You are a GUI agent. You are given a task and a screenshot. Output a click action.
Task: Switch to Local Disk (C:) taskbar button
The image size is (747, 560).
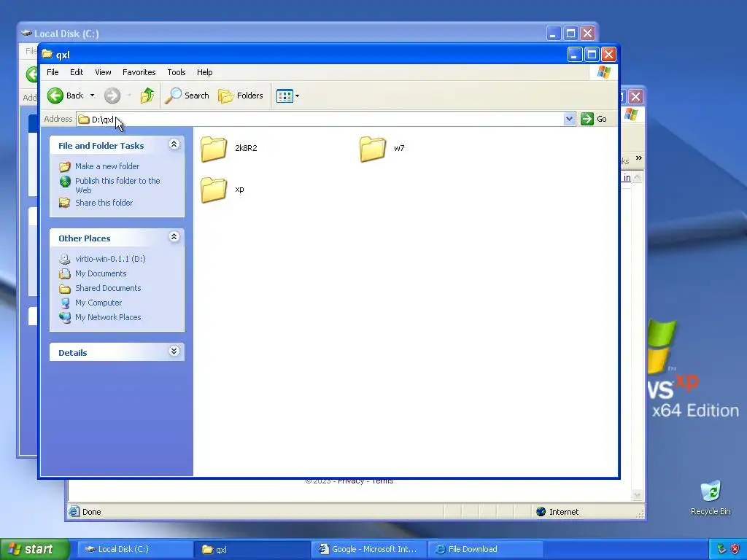coord(134,550)
